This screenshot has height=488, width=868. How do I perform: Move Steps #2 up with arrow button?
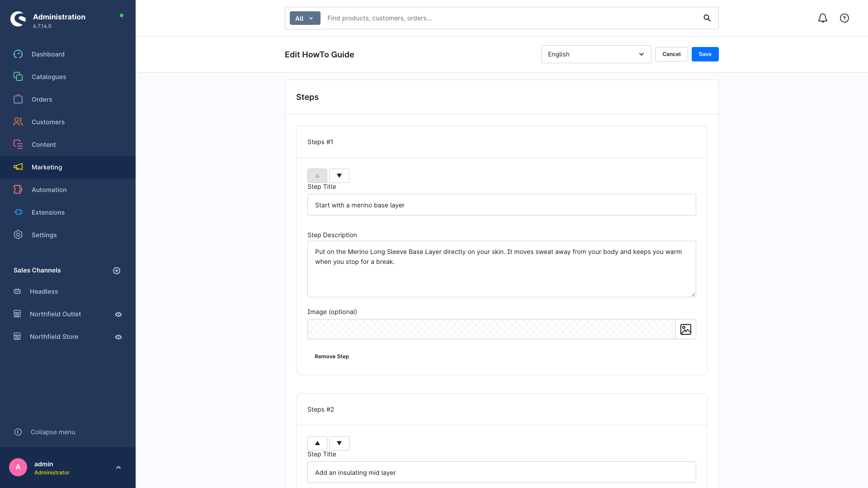click(x=317, y=443)
